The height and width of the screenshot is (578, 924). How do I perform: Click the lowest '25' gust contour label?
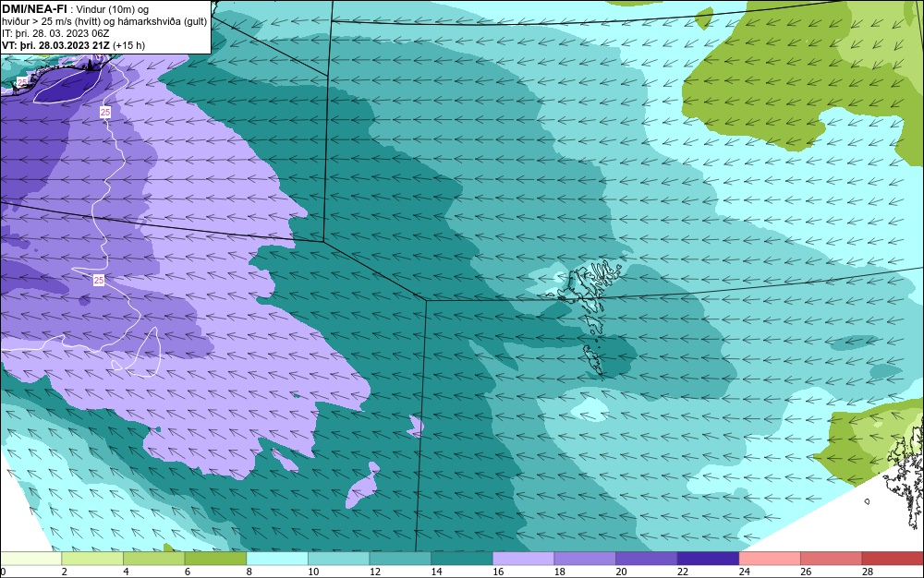pos(99,280)
